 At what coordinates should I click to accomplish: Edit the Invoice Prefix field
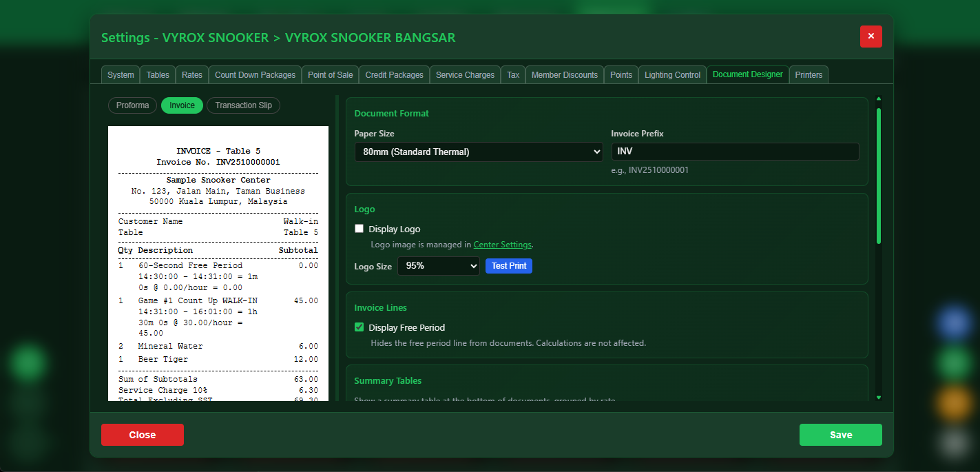pyautogui.click(x=735, y=151)
